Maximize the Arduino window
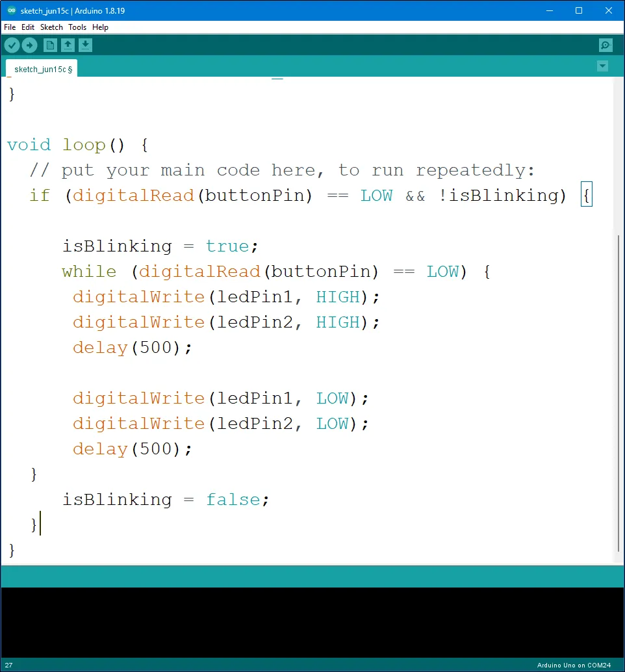The height and width of the screenshot is (672, 625). click(579, 10)
